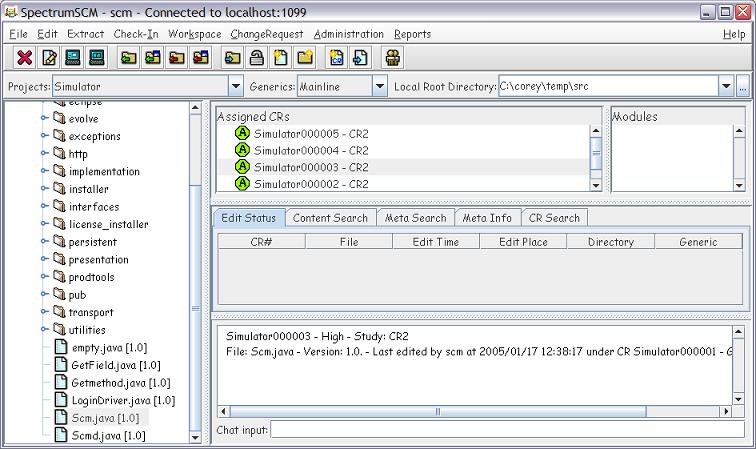Screen dimensions: 756x449
Task: Open the Local Root Directory dropdown arrow
Action: [726, 86]
